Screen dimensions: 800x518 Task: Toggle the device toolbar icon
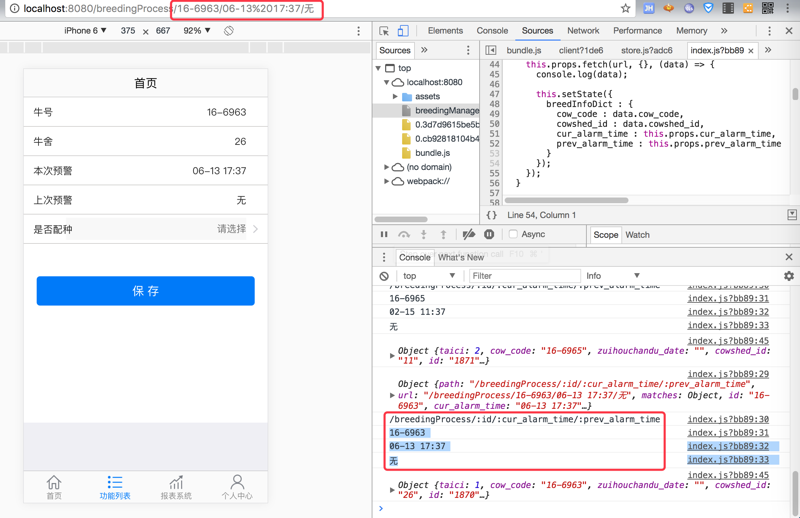403,31
